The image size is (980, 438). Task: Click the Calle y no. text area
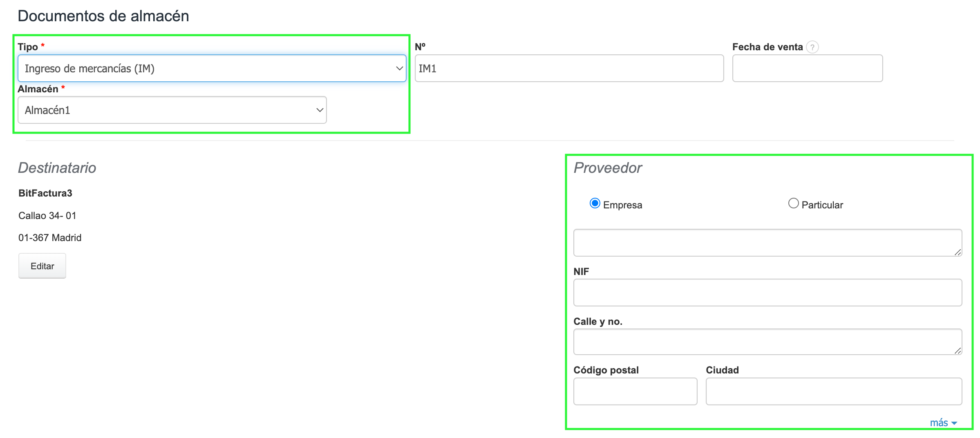(767, 342)
